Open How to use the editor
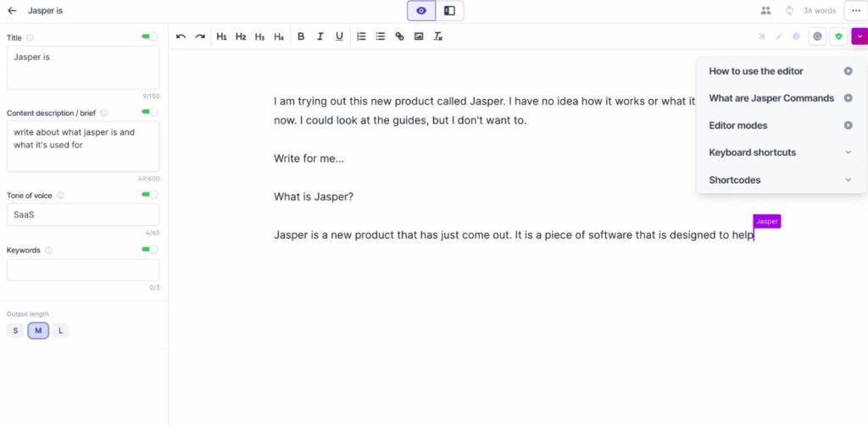This screenshot has height=426, width=868. click(x=755, y=71)
